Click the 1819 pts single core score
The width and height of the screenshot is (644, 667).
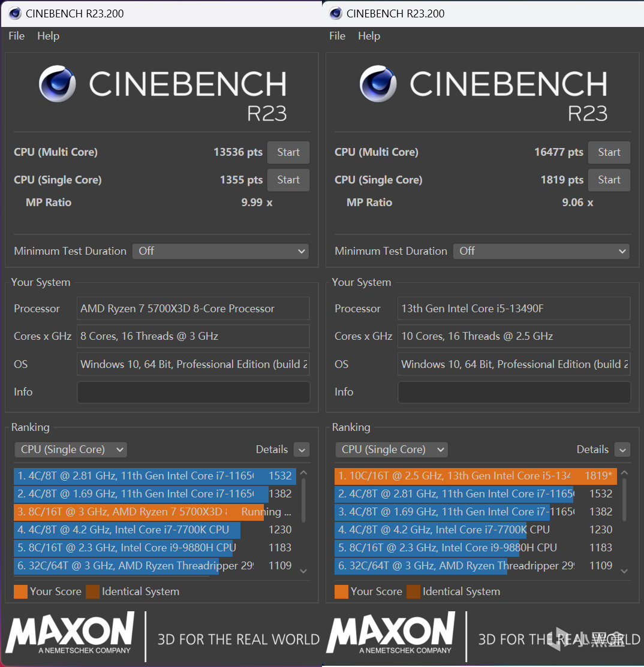click(562, 180)
